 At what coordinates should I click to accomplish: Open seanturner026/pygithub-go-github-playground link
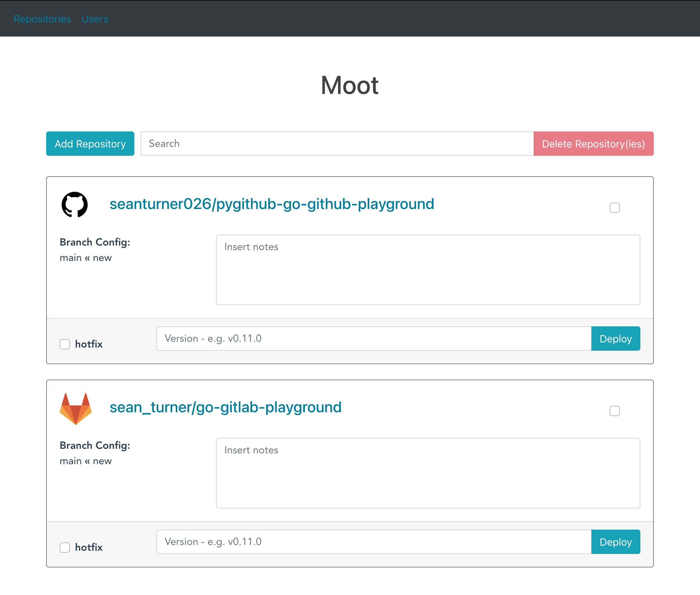pos(272,204)
